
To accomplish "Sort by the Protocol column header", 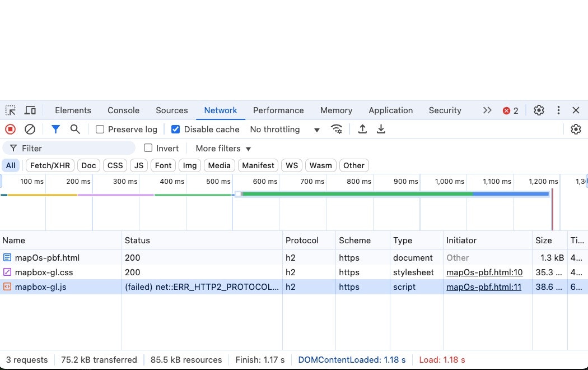I will click(309, 240).
